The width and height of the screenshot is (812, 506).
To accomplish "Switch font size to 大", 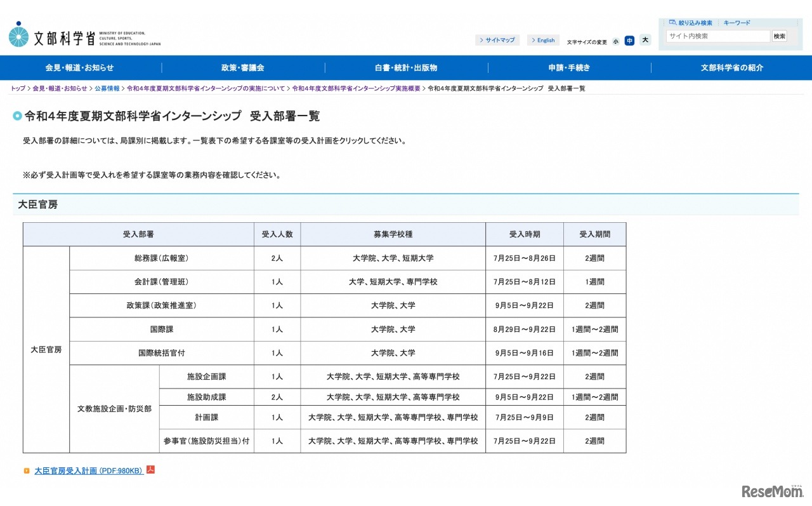I will click(645, 40).
